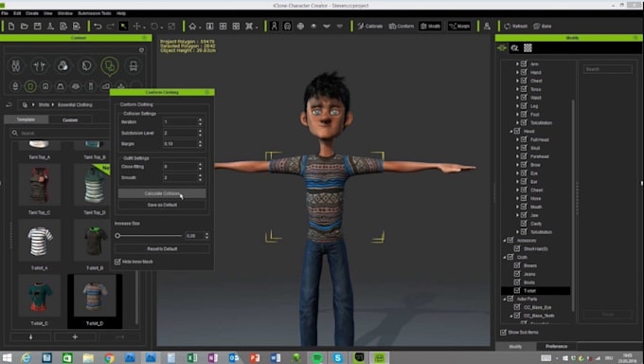Click the Open Project folder icon
The width and height of the screenshot is (644, 364).
(x=25, y=27)
